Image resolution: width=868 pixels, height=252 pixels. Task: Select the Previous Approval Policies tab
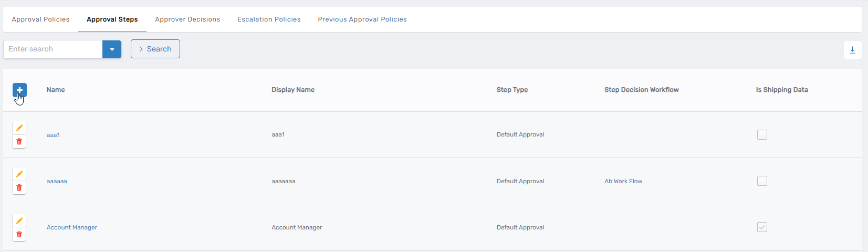(362, 19)
